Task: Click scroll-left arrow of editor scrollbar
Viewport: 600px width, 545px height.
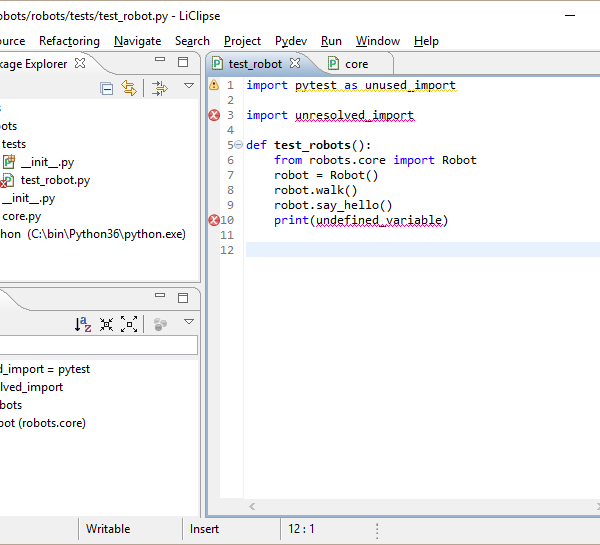Action: click(x=252, y=507)
